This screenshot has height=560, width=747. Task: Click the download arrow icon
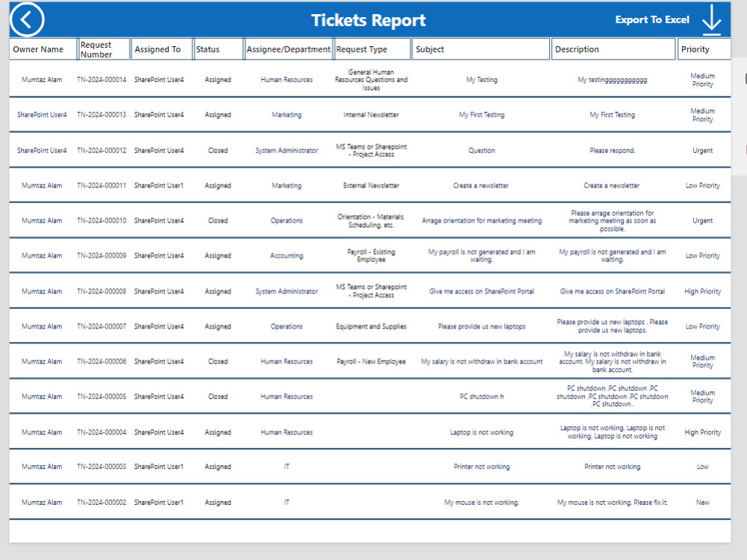pos(711,20)
